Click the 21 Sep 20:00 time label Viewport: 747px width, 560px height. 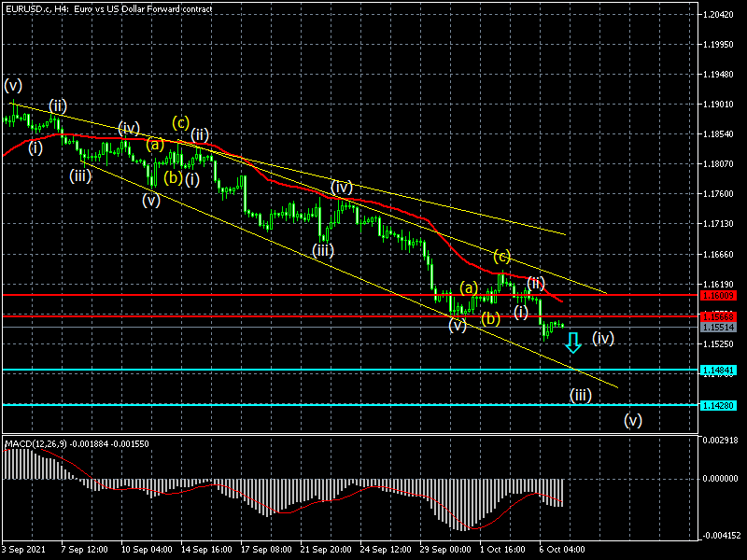(x=324, y=550)
